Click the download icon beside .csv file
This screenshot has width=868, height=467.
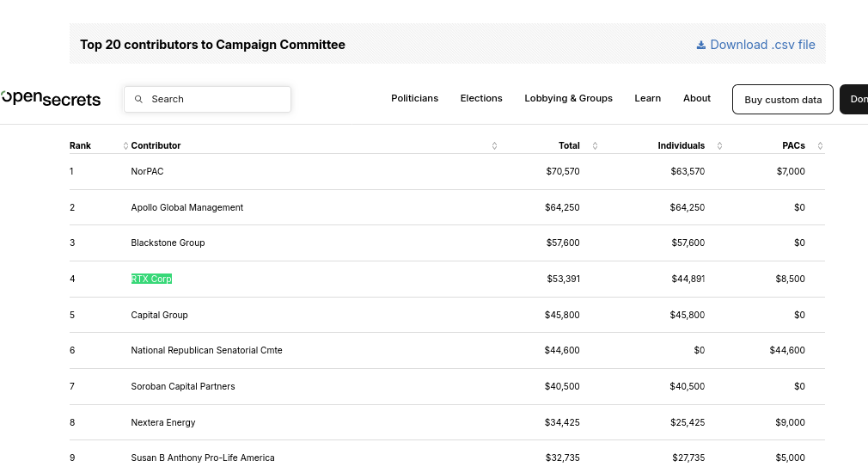(x=700, y=45)
